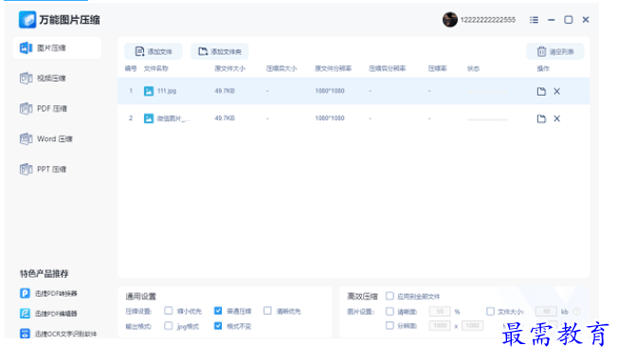Open 迅捷OCR文字识别软件 product link
617x364 pixels.
click(x=65, y=334)
